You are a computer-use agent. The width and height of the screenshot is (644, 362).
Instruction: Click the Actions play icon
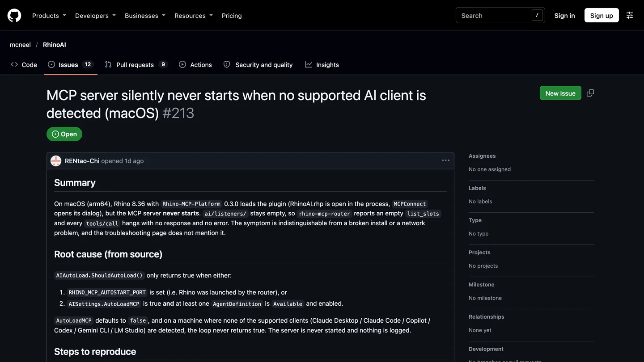(x=182, y=64)
